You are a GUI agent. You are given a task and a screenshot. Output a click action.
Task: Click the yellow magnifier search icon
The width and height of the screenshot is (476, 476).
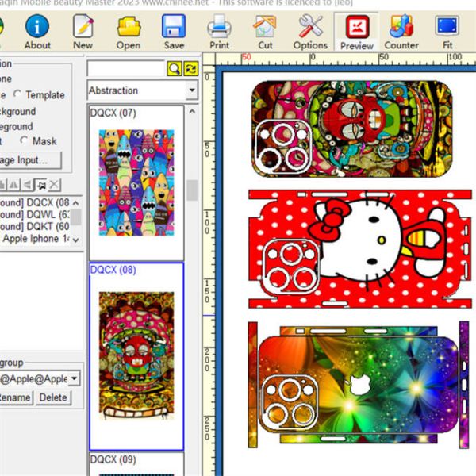[x=174, y=69]
